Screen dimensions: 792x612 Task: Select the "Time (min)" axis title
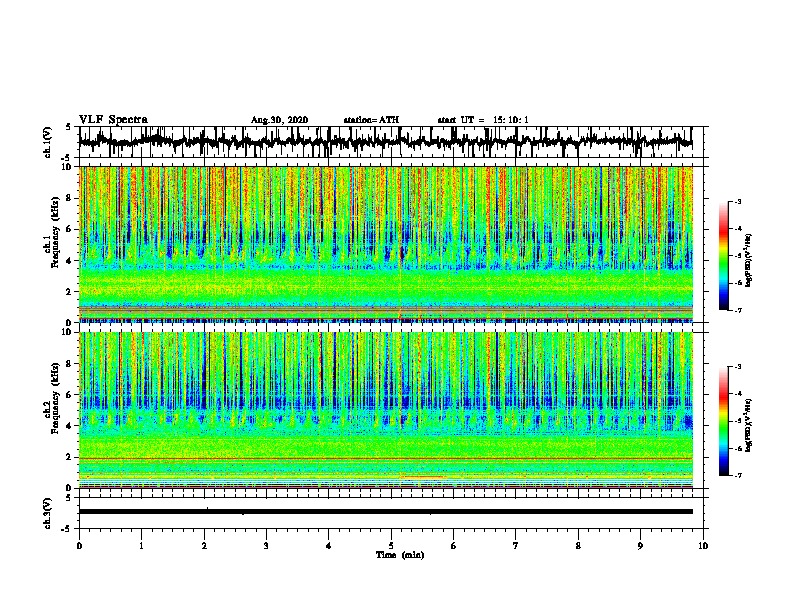[x=400, y=555]
